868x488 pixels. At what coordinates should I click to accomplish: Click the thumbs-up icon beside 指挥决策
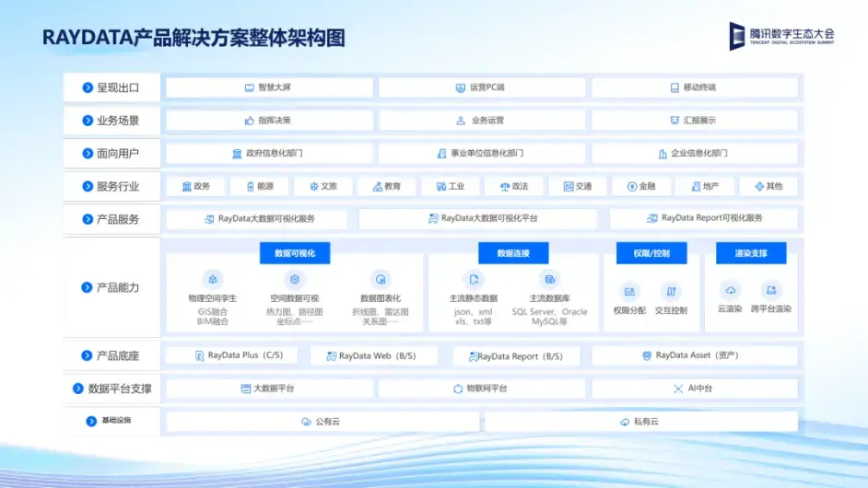pyautogui.click(x=249, y=120)
